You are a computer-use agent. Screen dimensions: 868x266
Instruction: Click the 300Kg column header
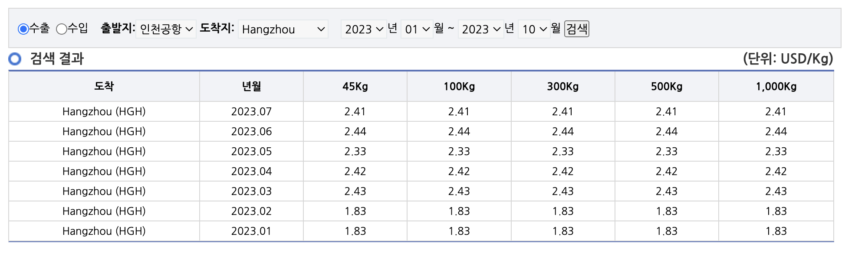(x=563, y=86)
